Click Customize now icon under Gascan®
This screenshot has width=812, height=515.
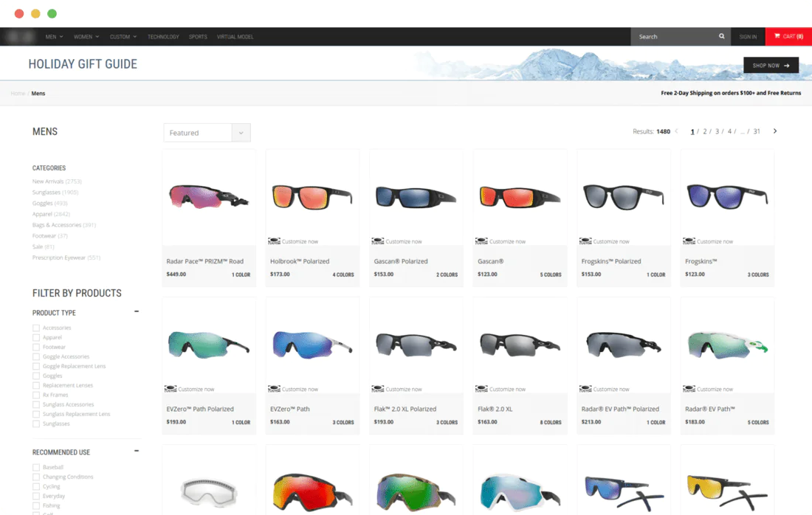click(x=481, y=241)
